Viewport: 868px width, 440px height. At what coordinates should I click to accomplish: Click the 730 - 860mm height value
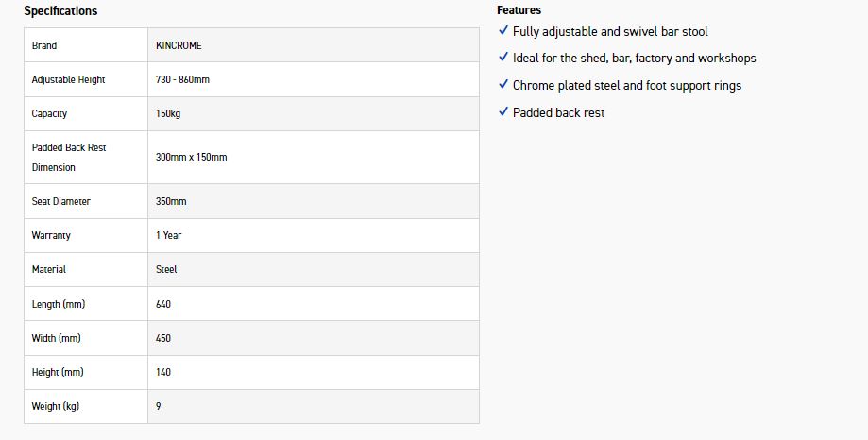coord(182,79)
